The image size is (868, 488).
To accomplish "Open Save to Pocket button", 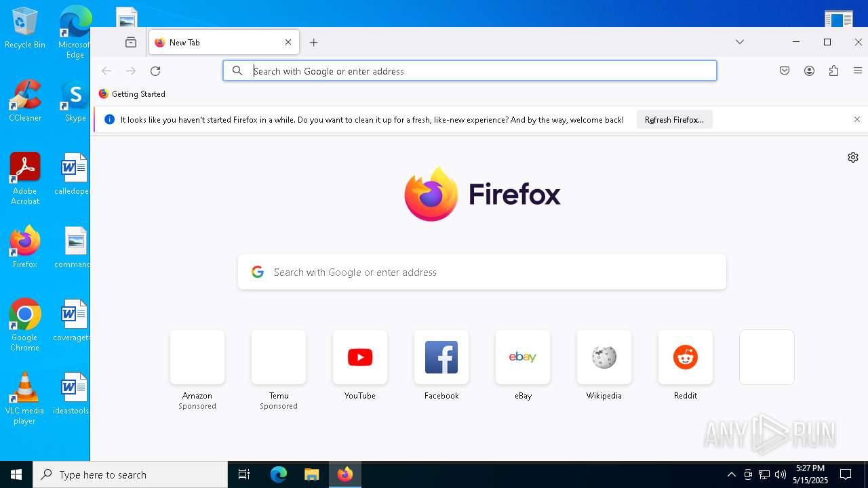I will click(785, 70).
